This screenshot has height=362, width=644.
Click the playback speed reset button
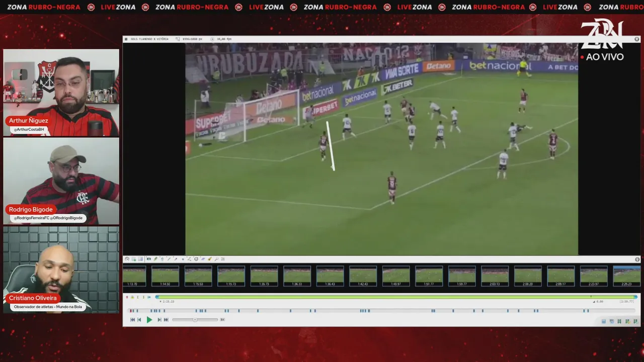pos(222,320)
